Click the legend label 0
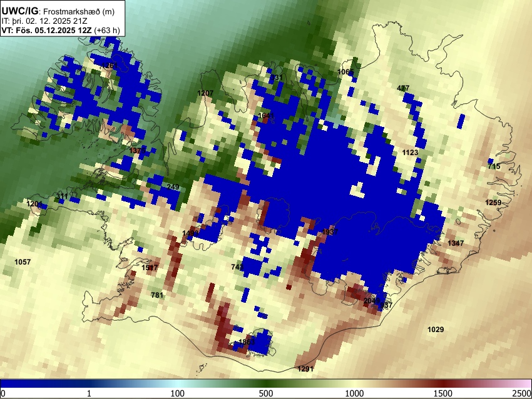Image resolution: width=532 pixels, height=399 pixels. (3, 393)
